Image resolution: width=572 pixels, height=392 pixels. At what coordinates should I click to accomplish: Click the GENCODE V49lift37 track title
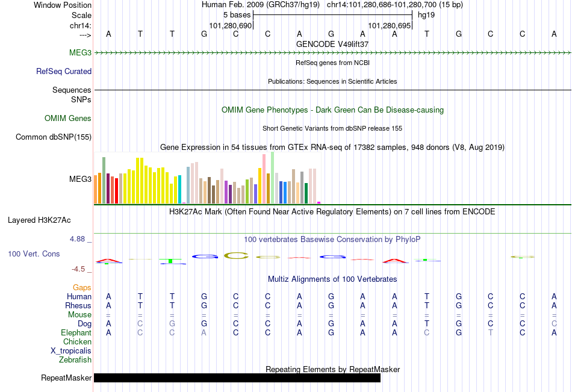point(332,44)
